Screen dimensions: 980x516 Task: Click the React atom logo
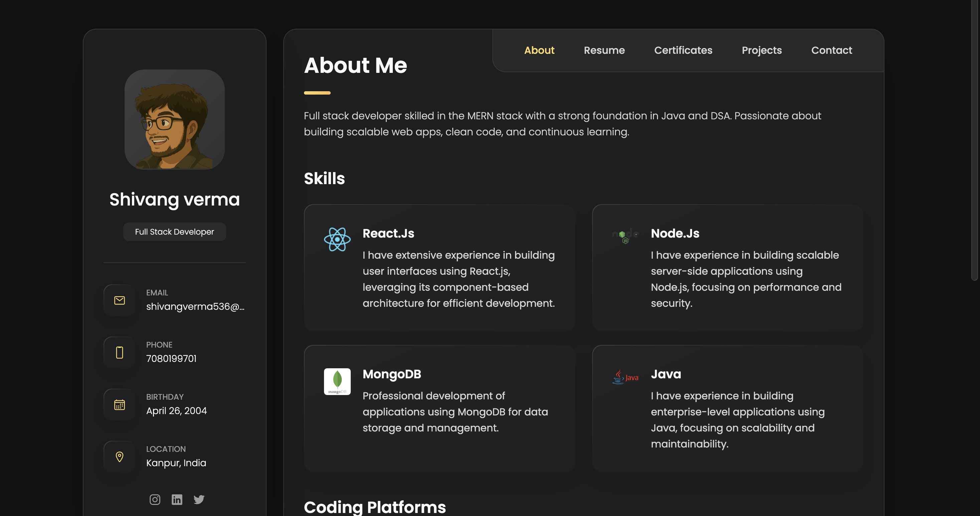[337, 239]
